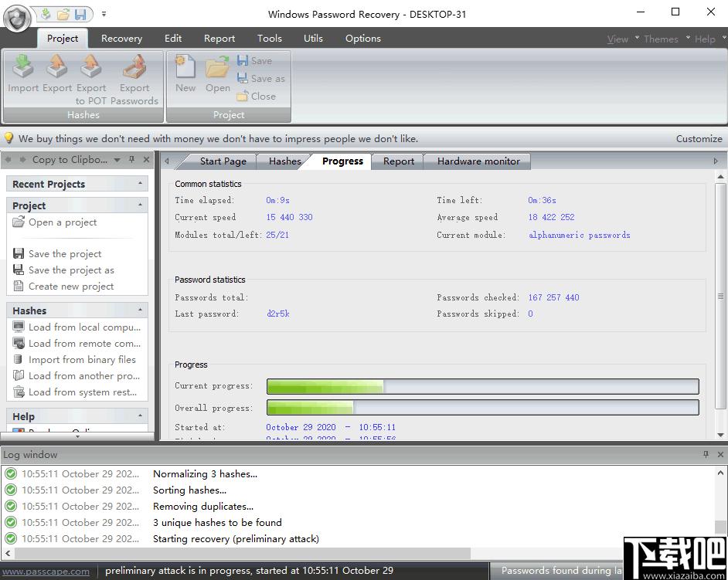Image resolution: width=728 pixels, height=580 pixels.
Task: Click Import from binary files link
Action: (x=74, y=360)
